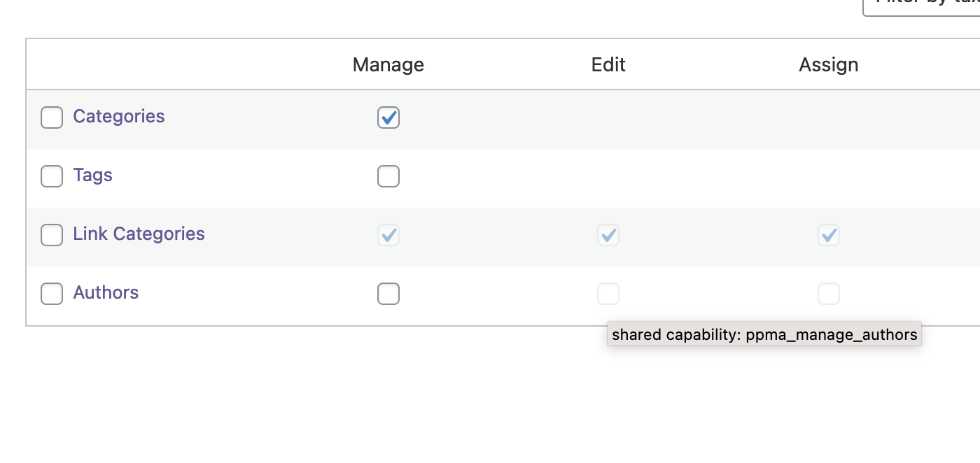This screenshot has width=980, height=463.
Task: Click the Edit column header
Action: (608, 64)
